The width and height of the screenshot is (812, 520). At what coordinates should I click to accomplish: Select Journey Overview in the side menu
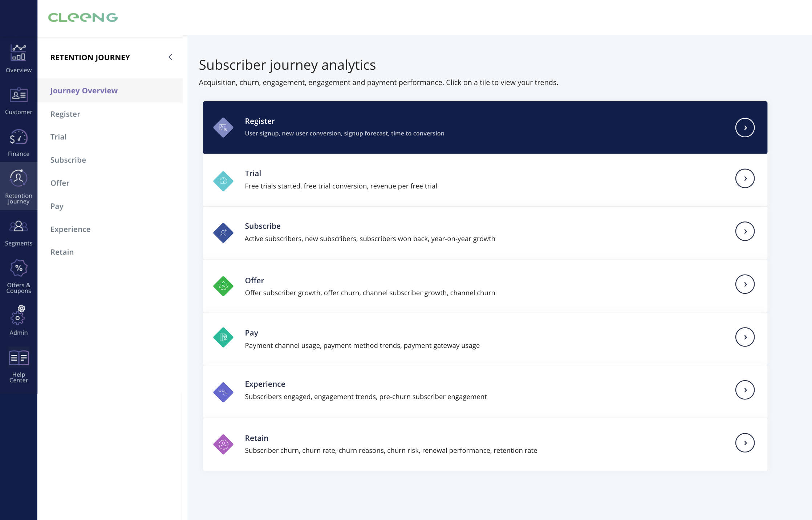pyautogui.click(x=110, y=90)
